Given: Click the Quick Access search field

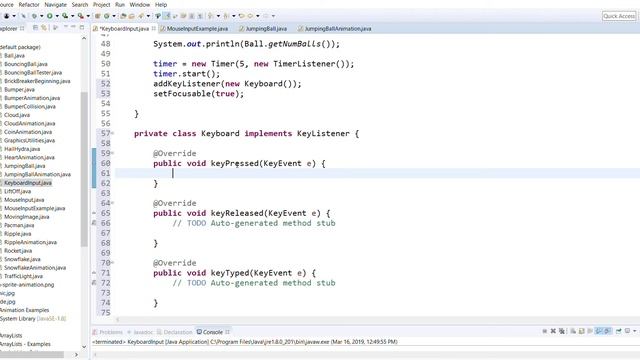Looking at the screenshot, I should 619,16.
